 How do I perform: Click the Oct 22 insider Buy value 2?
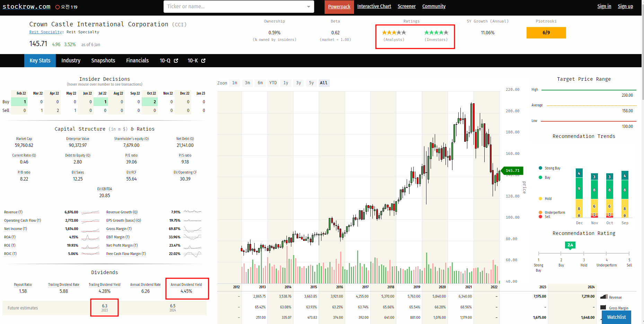(149, 102)
